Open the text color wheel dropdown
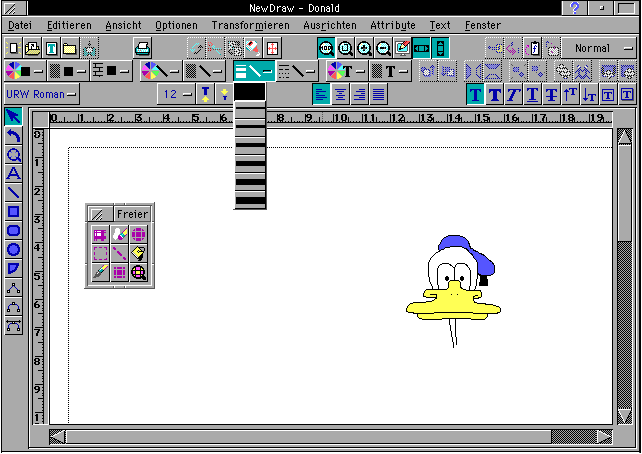This screenshot has height=454, width=642. tap(347, 71)
